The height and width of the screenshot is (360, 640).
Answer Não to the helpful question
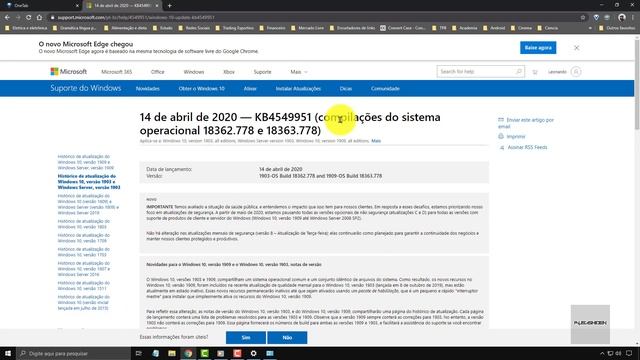click(x=287, y=338)
